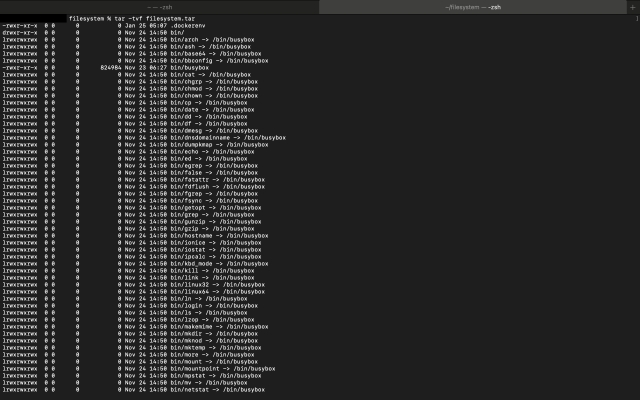Select the ~/filesystem zsh tab
This screenshot has height=400, width=640.
tap(473, 7)
